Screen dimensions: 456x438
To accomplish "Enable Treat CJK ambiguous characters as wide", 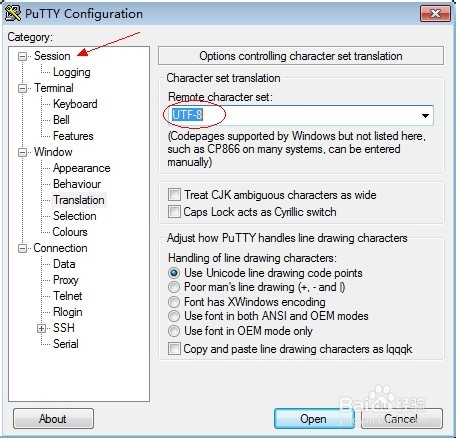I will click(174, 195).
